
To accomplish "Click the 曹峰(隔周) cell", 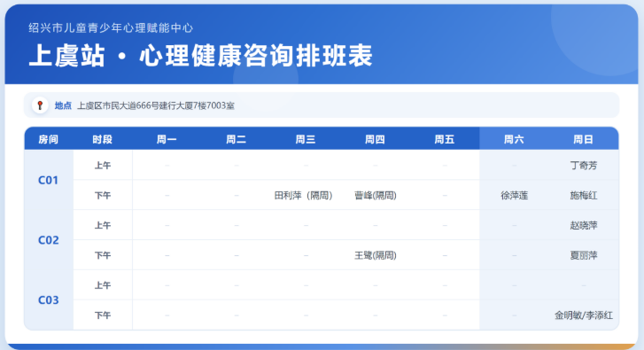I will (375, 195).
